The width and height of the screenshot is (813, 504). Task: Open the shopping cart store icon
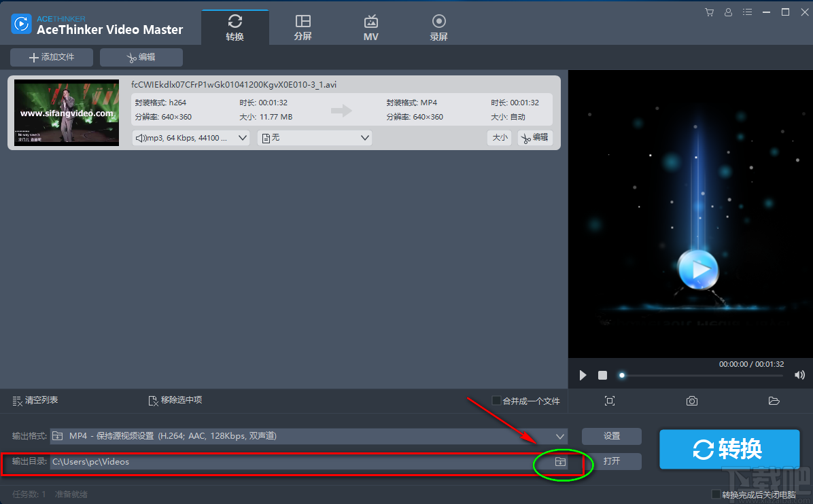[709, 12]
